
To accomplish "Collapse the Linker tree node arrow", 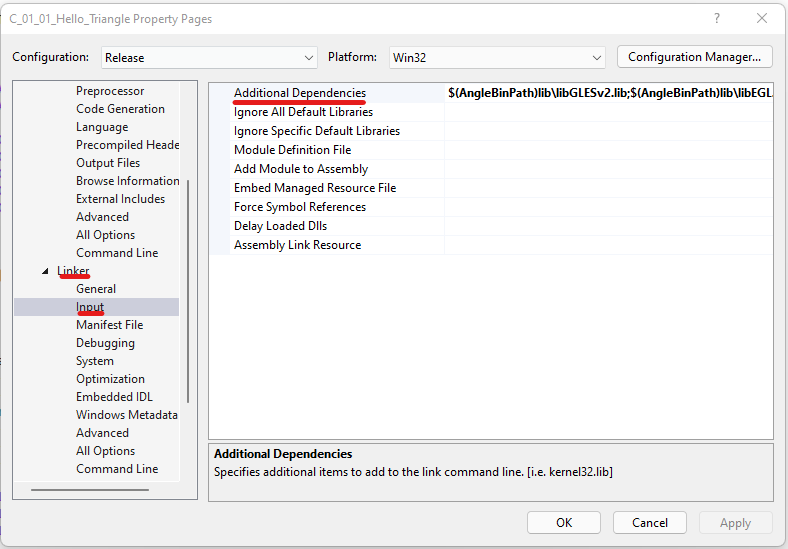I will point(45,271).
